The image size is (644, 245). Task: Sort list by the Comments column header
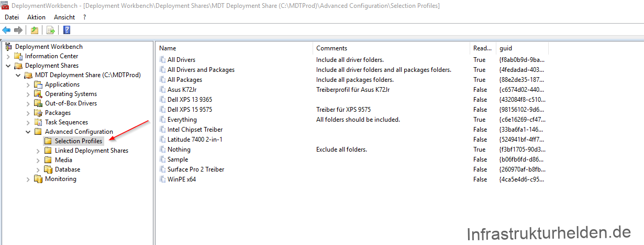391,48
